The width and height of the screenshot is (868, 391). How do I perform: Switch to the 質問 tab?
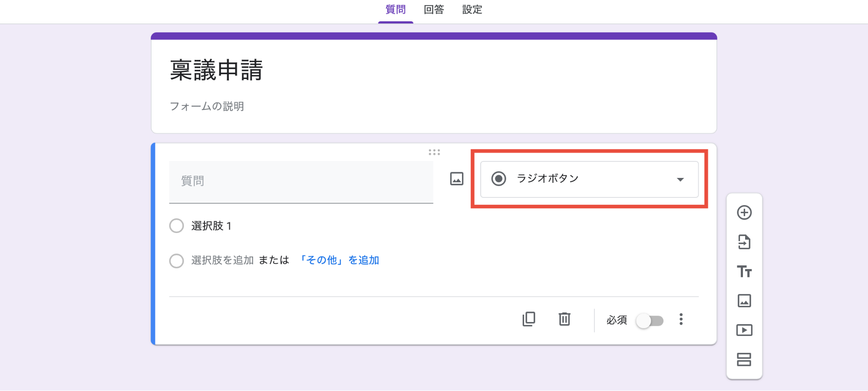tap(396, 10)
